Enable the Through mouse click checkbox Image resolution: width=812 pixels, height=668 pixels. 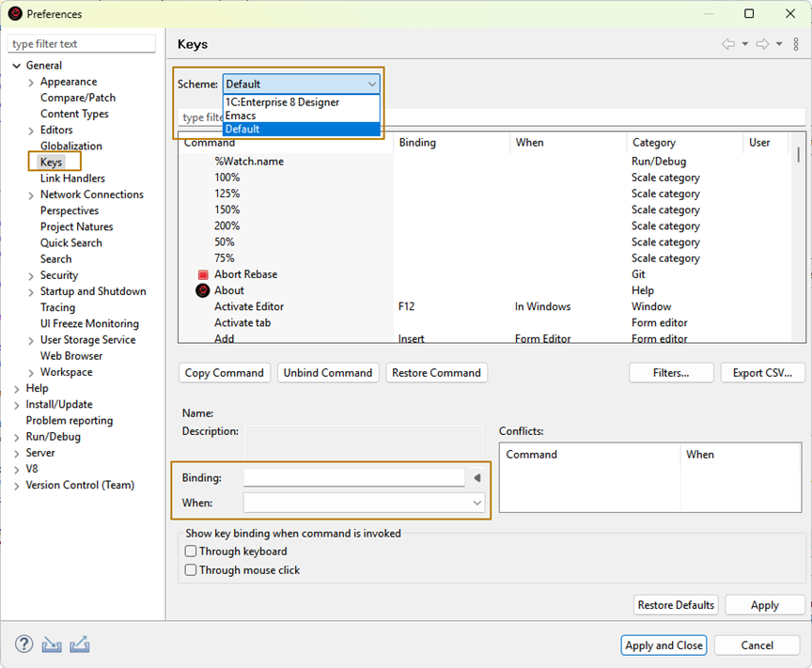click(x=192, y=570)
